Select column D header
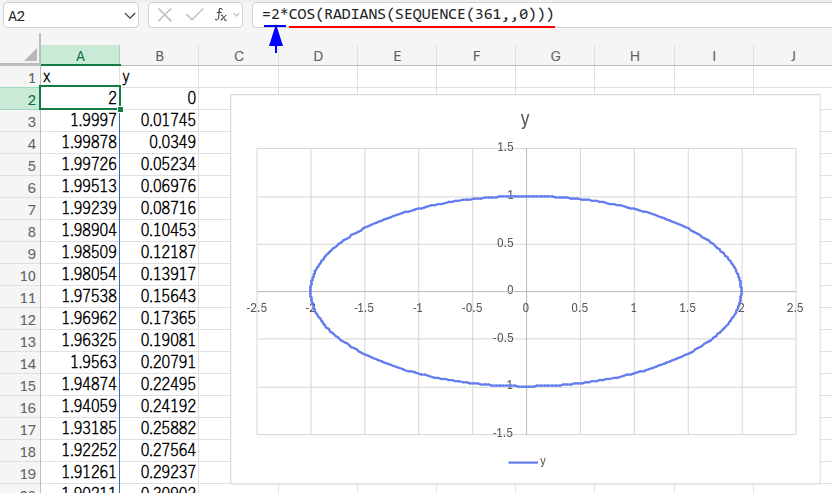The height and width of the screenshot is (493, 832). [318, 56]
